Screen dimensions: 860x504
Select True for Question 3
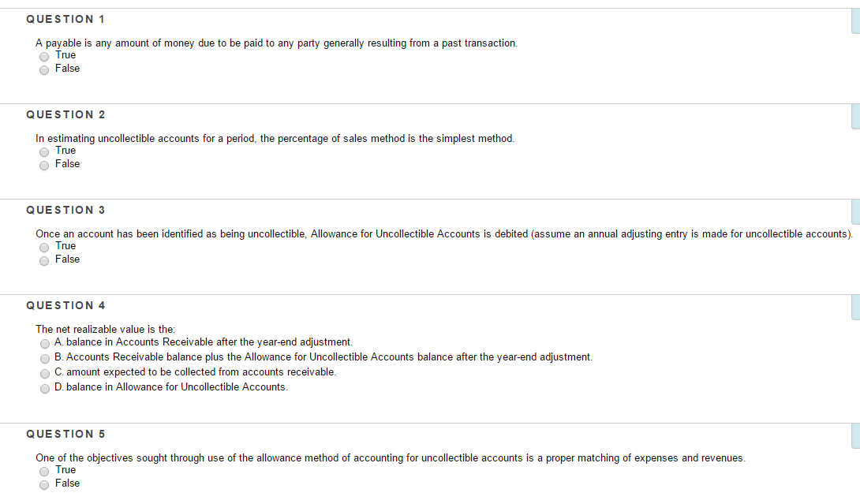coord(44,247)
